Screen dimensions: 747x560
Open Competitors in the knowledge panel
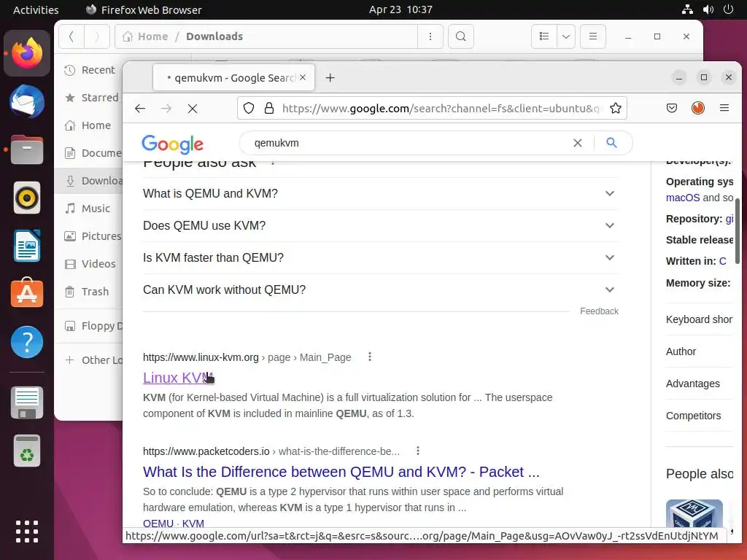(x=693, y=415)
